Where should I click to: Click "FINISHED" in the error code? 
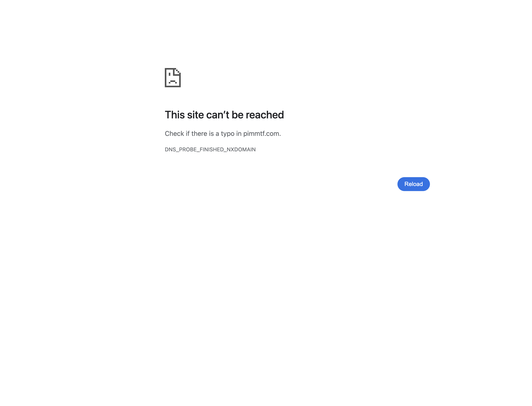(x=211, y=149)
